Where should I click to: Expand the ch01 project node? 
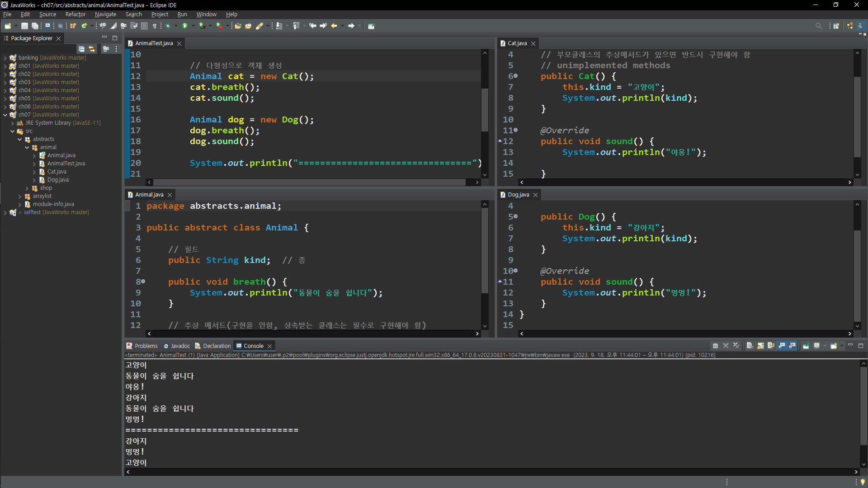click(x=5, y=66)
